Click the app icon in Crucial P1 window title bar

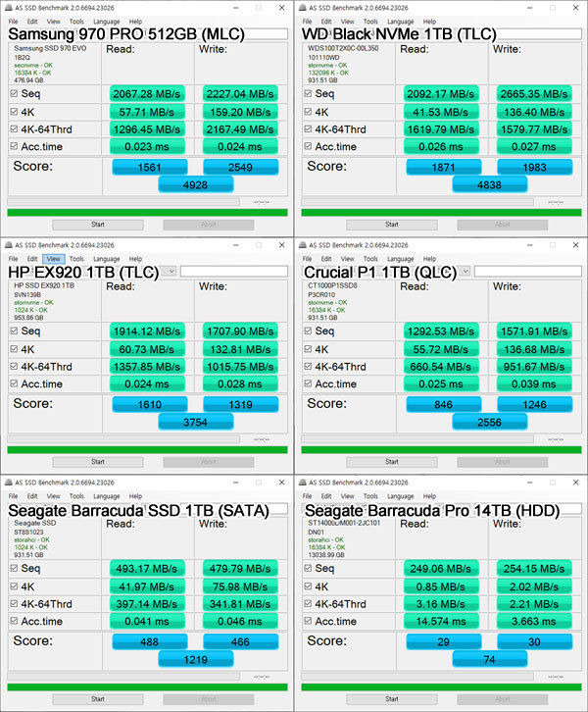click(x=302, y=245)
